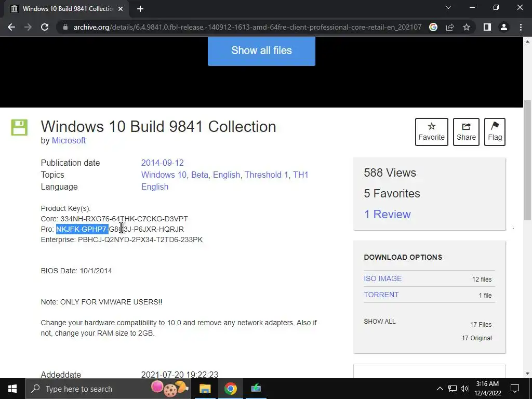The image size is (532, 399).
Task: Open the English language link
Action: pyautogui.click(x=155, y=187)
